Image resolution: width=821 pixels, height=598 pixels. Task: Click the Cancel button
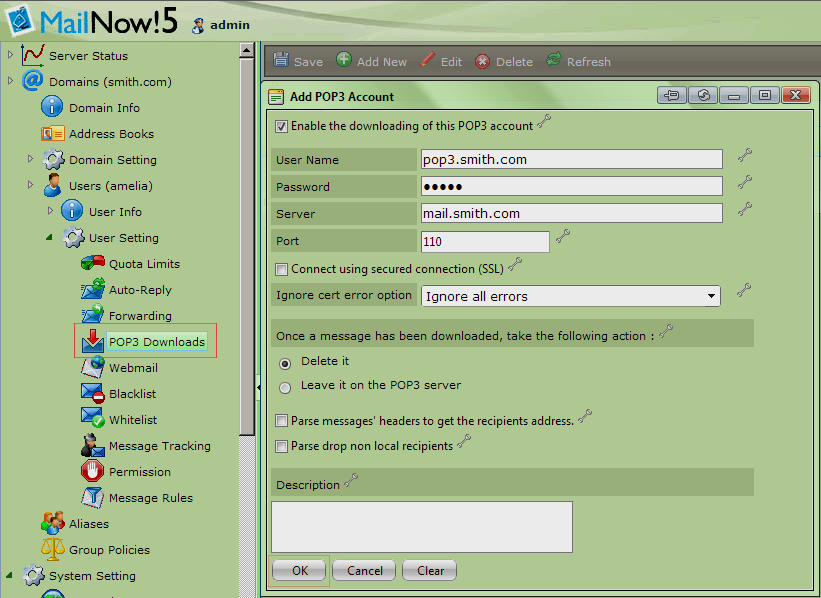pyautogui.click(x=364, y=570)
